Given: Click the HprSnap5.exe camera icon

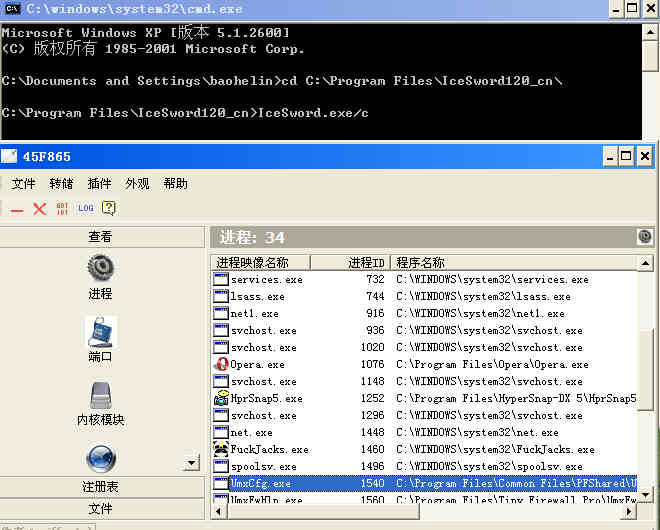Looking at the screenshot, I should (221, 398).
